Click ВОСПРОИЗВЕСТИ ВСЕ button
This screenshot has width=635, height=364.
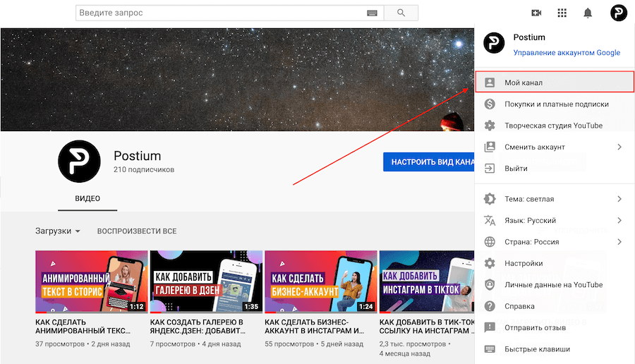point(137,231)
